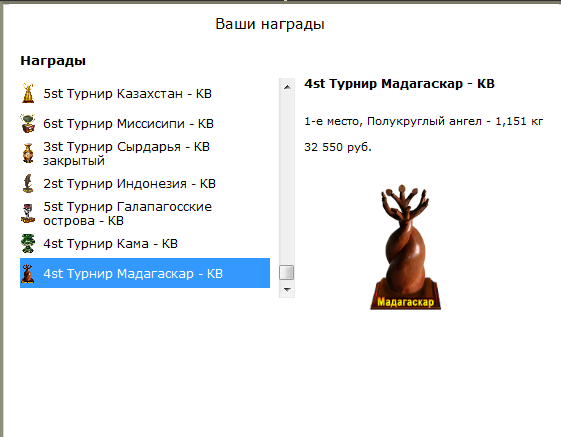
Task: Click the awards list scrollbar thumb
Action: pos(287,272)
